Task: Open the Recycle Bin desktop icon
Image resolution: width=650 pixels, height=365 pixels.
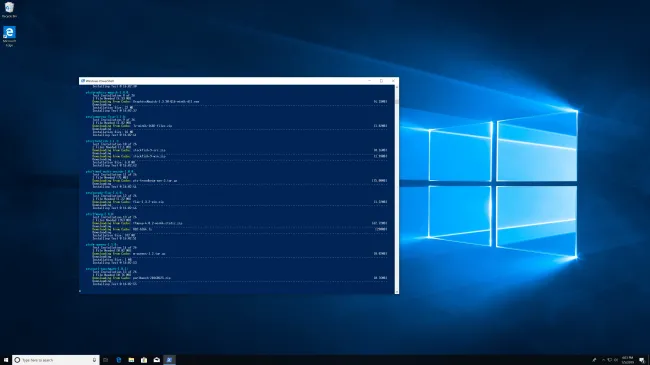Action: 9,10
